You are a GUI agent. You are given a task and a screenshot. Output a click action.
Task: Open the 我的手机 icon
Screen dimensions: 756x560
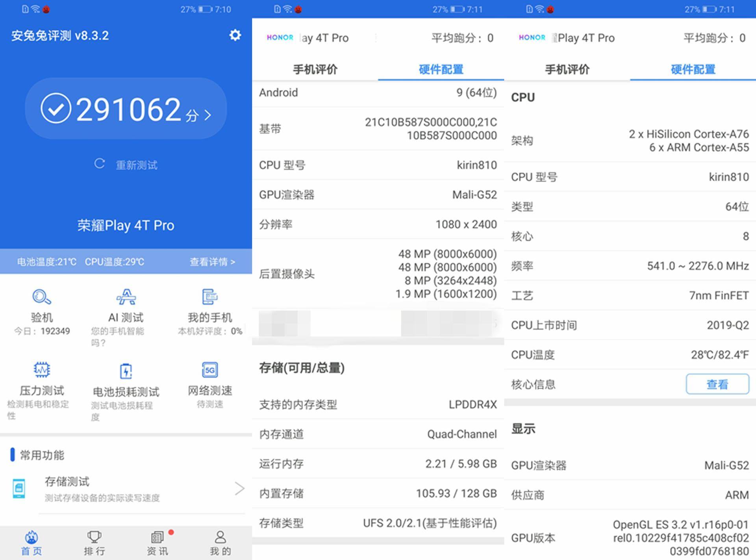pos(210,297)
